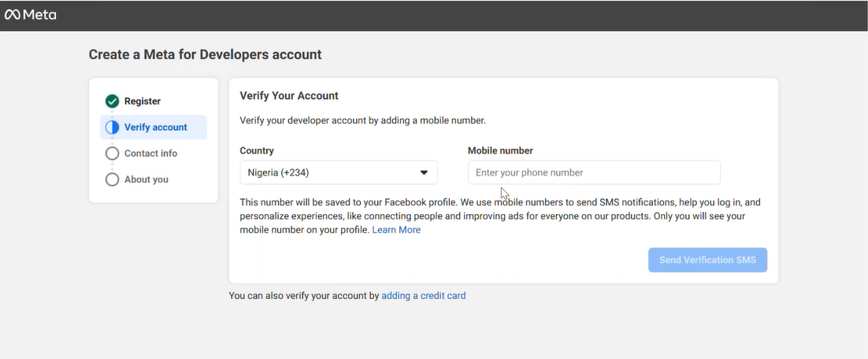Go to About you step
The height and width of the screenshot is (359, 868).
147,179
